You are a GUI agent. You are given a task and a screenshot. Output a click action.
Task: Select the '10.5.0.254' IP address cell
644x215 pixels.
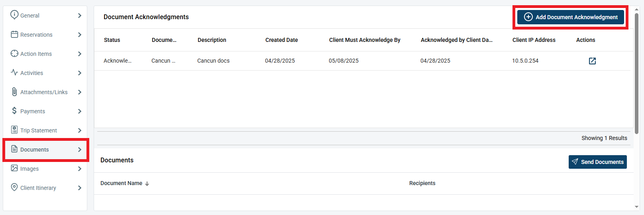(x=525, y=61)
